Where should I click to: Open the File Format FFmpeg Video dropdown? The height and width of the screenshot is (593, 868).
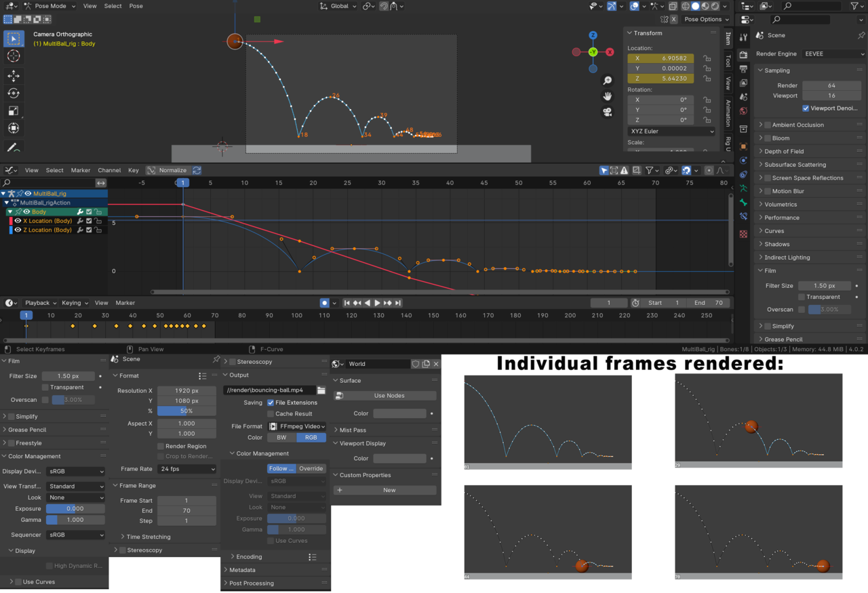pos(297,426)
